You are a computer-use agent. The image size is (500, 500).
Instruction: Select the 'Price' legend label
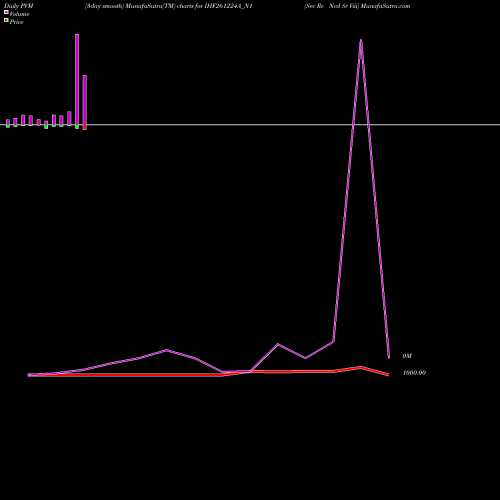click(16, 22)
